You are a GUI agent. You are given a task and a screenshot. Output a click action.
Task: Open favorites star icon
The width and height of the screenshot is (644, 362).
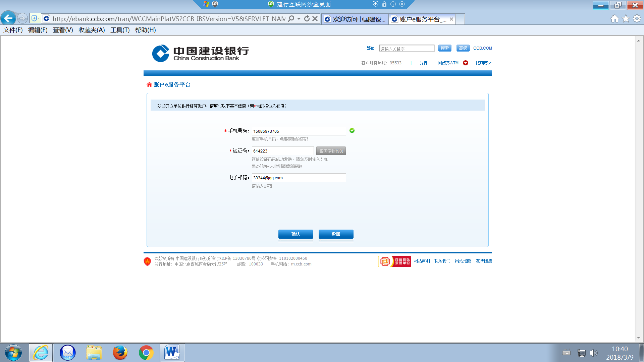[x=626, y=19]
